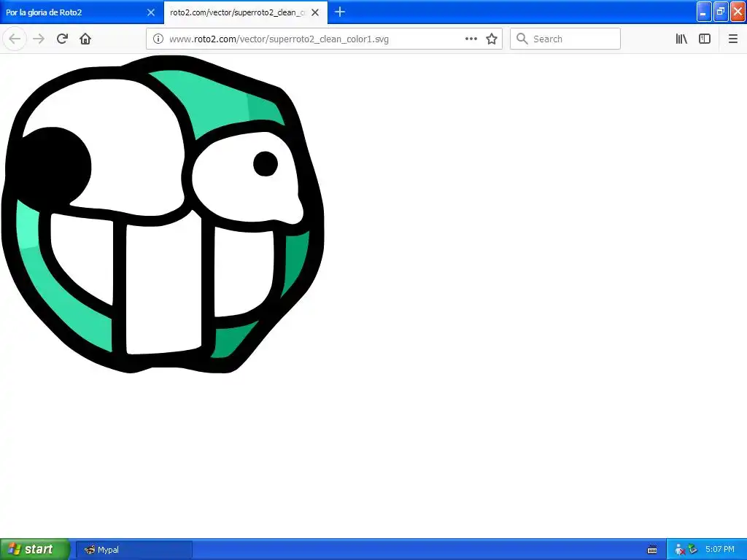The image size is (747, 560).
Task: Go back to the previous page
Action: (15, 39)
